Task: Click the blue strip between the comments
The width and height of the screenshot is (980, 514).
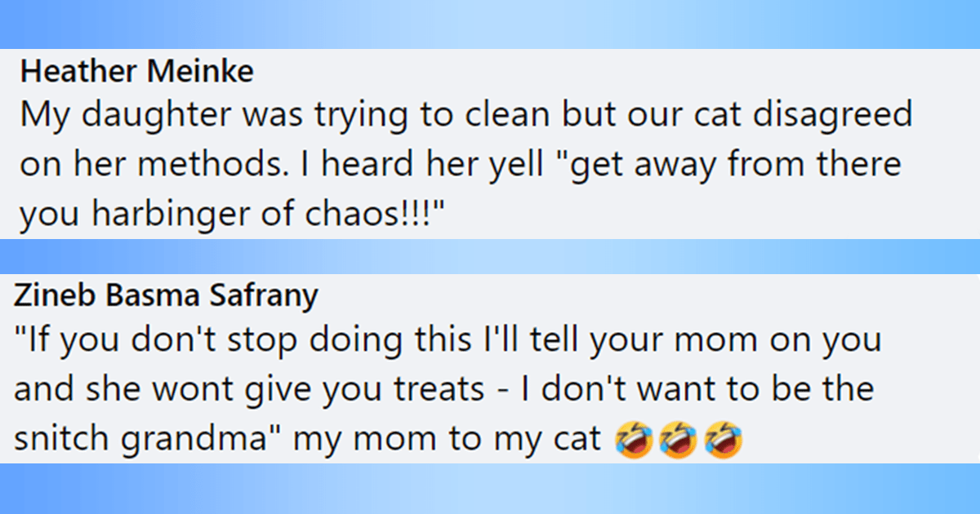Action: click(490, 255)
